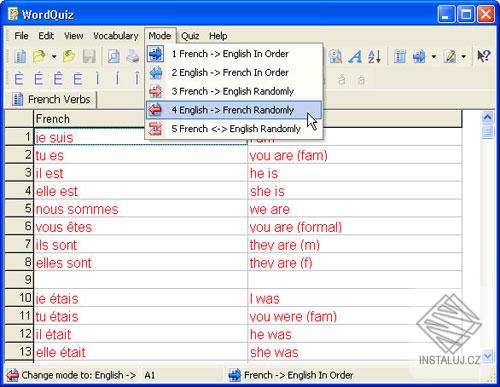The height and width of the screenshot is (387, 500).
Task: Click the grayed-out Save diskette icon
Action: point(89,56)
